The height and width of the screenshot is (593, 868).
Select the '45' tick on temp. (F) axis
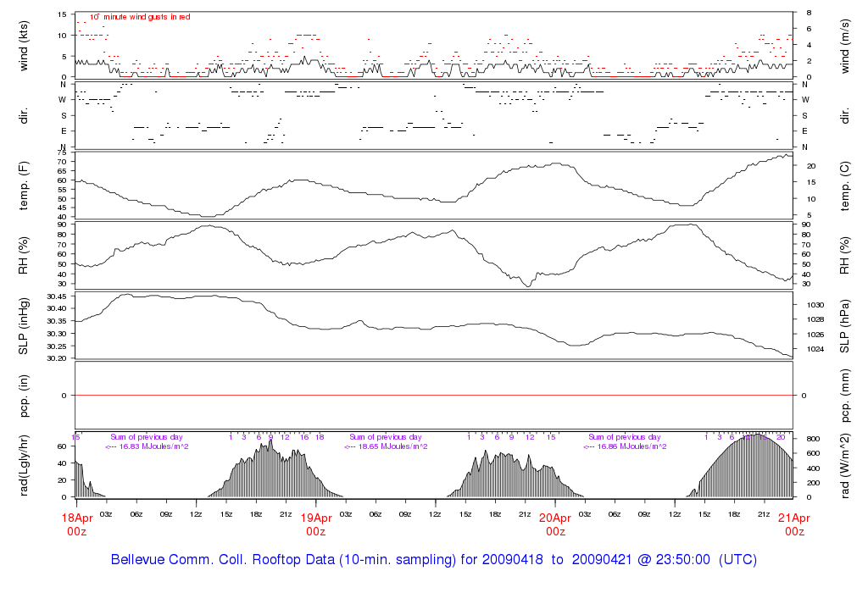tap(62, 208)
